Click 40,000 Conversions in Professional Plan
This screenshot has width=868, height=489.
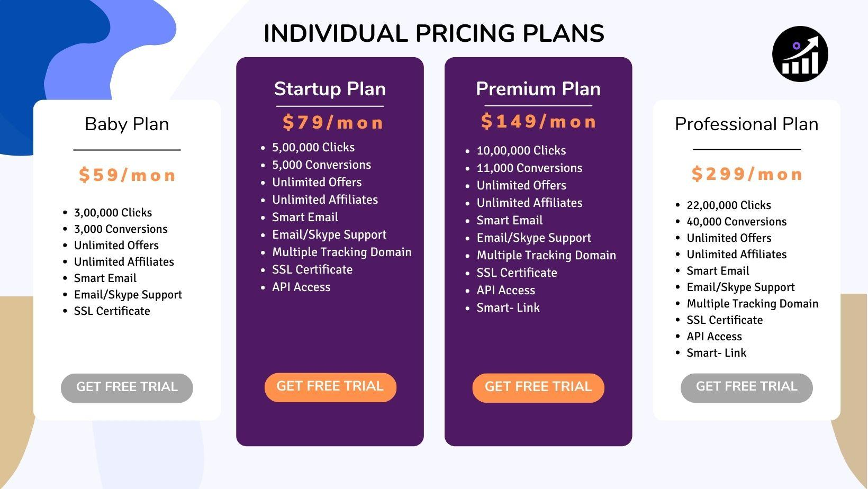(737, 222)
